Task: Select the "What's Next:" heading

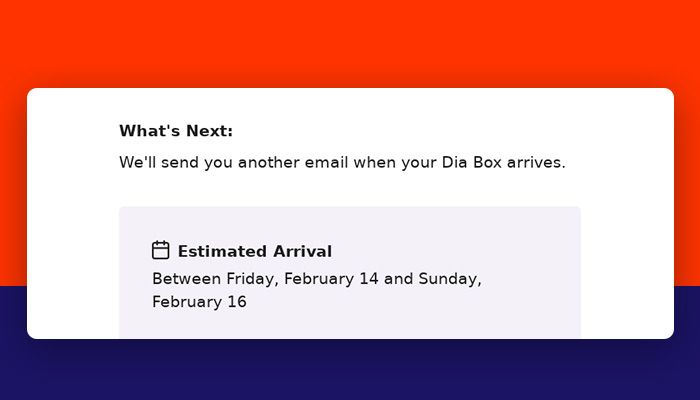Action: 176,131
